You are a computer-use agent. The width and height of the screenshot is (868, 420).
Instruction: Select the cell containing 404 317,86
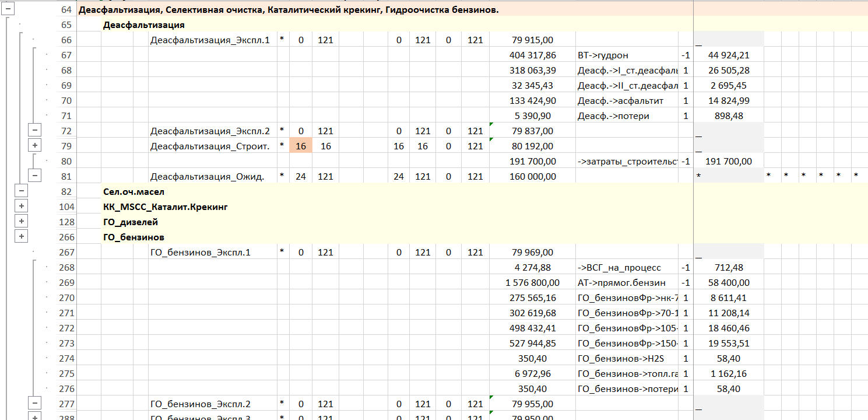point(532,55)
